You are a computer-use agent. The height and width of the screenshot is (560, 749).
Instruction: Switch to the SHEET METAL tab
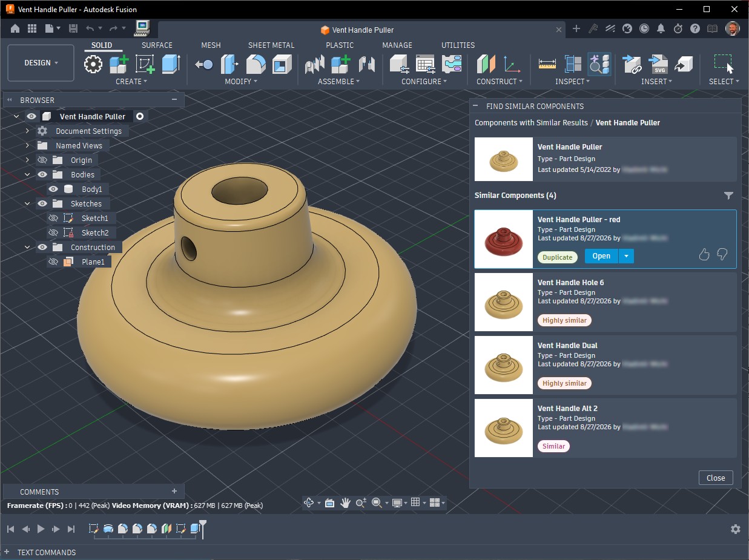tap(271, 45)
